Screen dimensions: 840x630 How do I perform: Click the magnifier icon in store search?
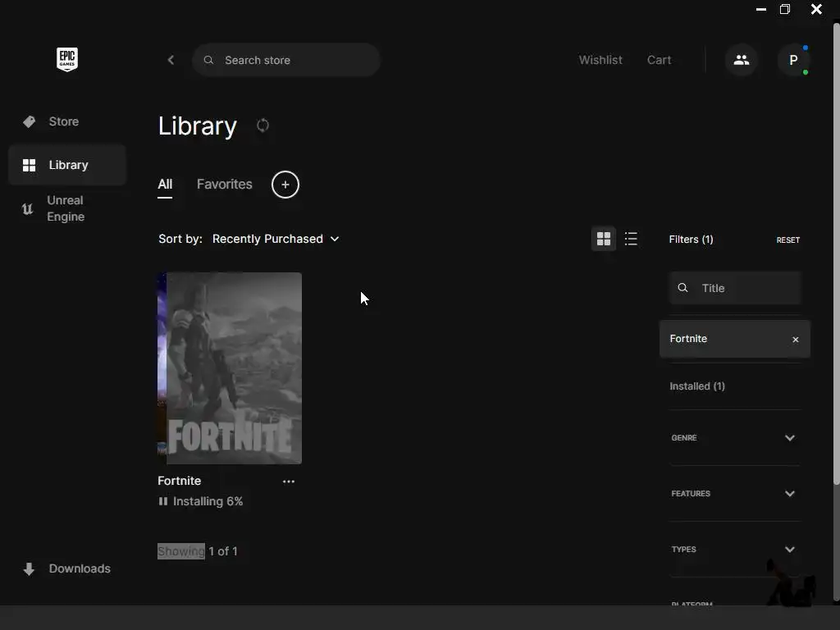[209, 60]
